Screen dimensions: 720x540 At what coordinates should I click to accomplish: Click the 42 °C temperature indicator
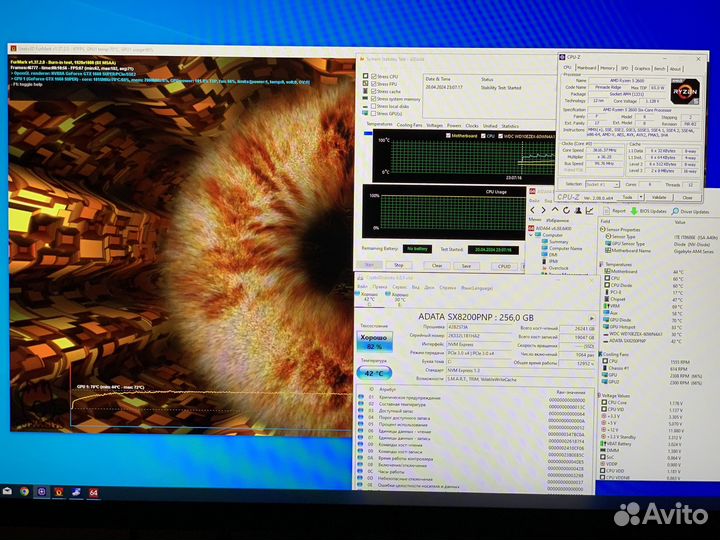click(x=374, y=373)
